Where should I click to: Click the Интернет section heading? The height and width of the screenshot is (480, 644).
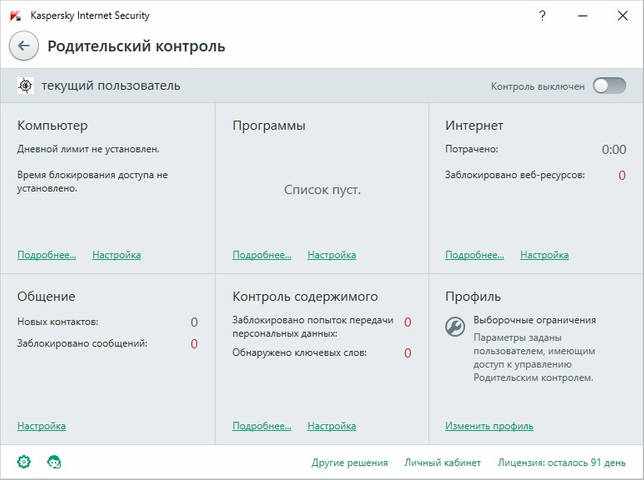[474, 125]
